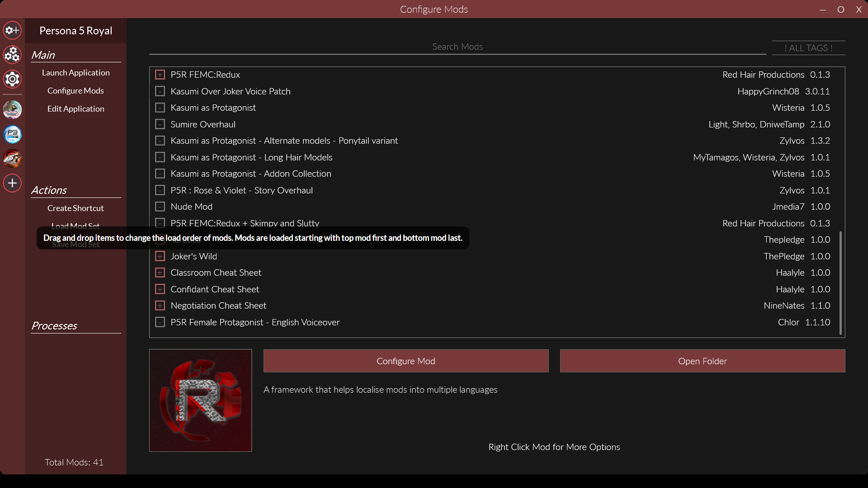Click the Chlor author name
Screen dimensions: 868x488
pyautogui.click(x=788, y=322)
